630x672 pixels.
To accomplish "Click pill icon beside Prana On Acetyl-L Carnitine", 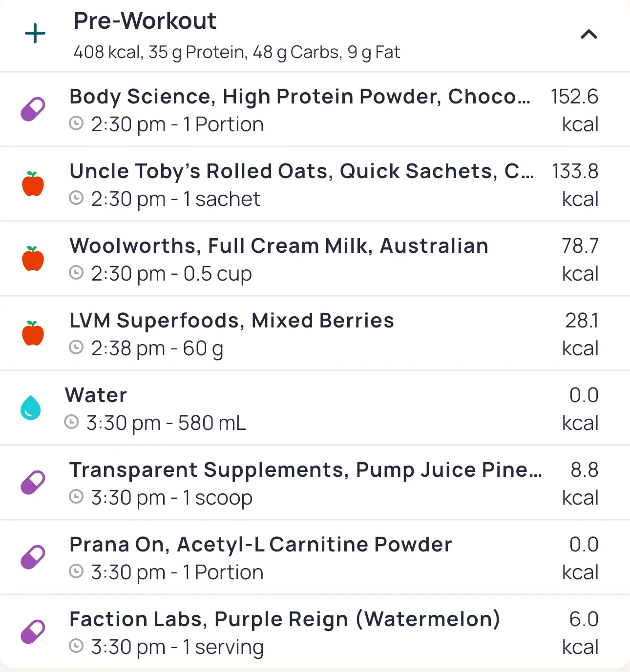I will click(x=33, y=557).
